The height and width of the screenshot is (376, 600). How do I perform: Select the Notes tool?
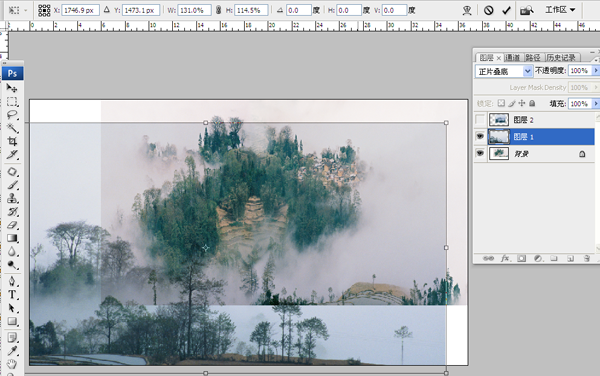pos(12,337)
